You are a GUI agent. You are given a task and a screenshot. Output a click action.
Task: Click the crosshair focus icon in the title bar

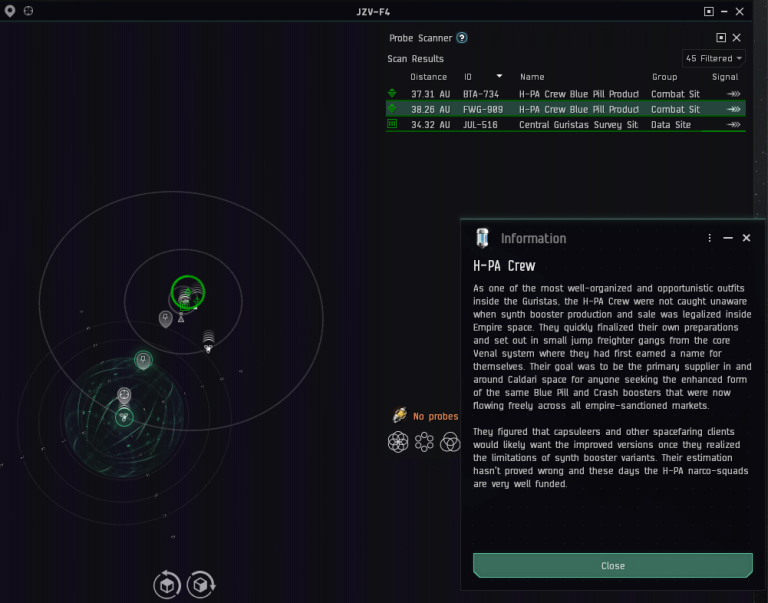[x=28, y=10]
